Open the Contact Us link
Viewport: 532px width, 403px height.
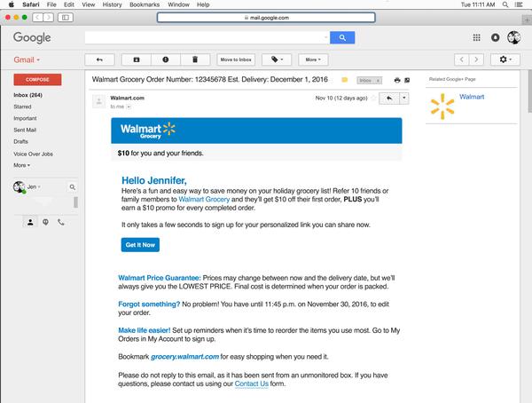(x=251, y=383)
